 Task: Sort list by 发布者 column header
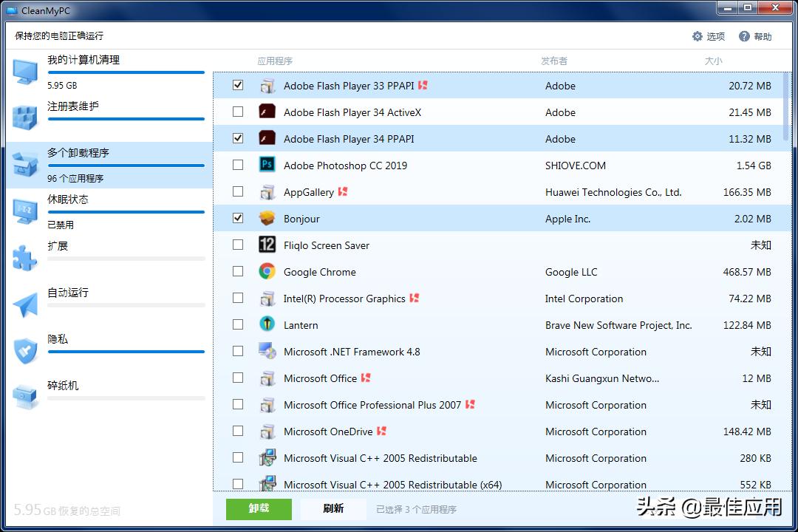(x=553, y=61)
